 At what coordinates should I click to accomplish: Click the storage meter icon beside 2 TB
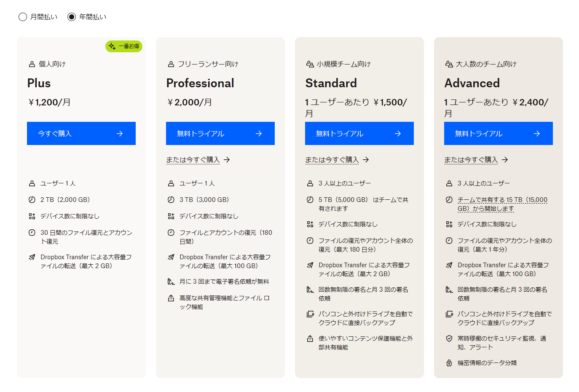click(31, 199)
